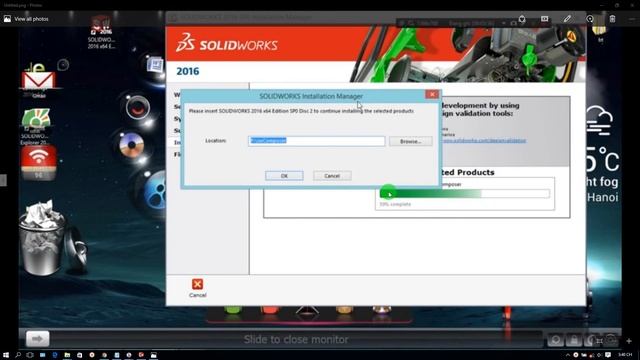640x360 pixels.
Task: Click the lock button on the bottom bar
Action: [x=573, y=340]
